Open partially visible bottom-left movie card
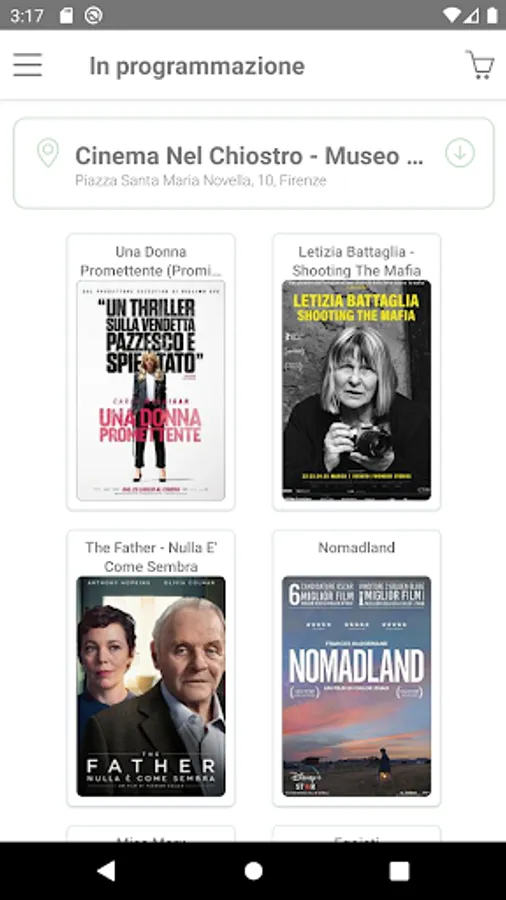The image size is (506, 900). click(x=151, y=834)
